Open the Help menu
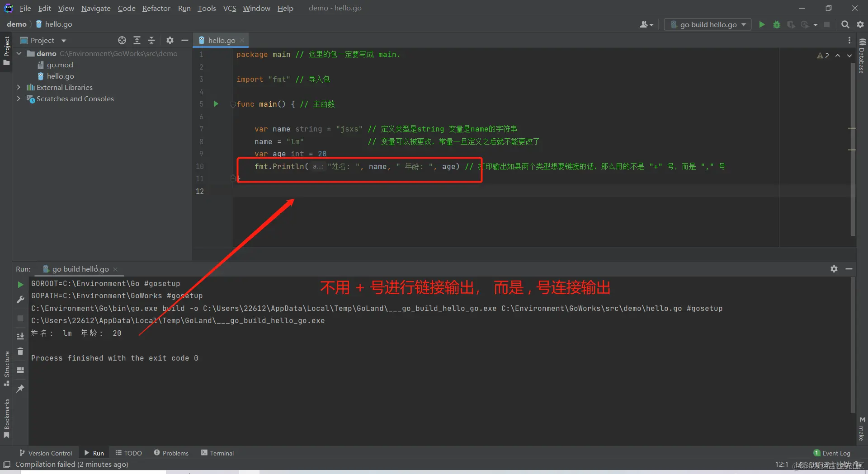The width and height of the screenshot is (868, 474). 285,8
